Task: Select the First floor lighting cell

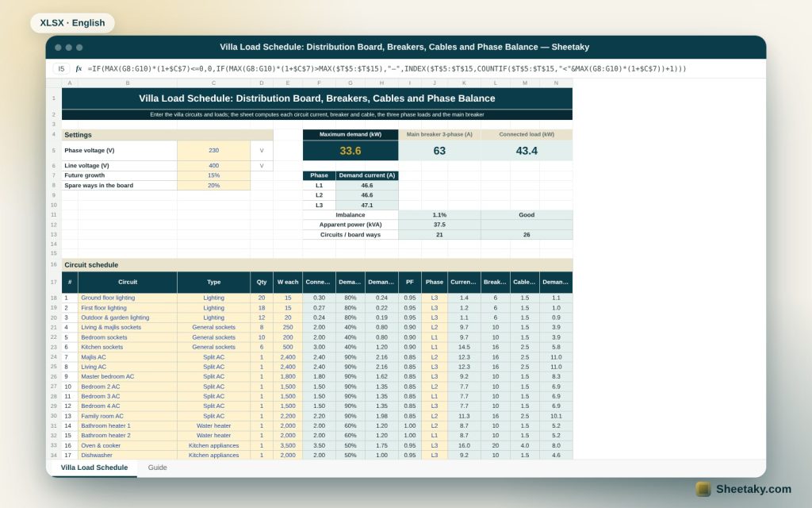Action: click(128, 308)
